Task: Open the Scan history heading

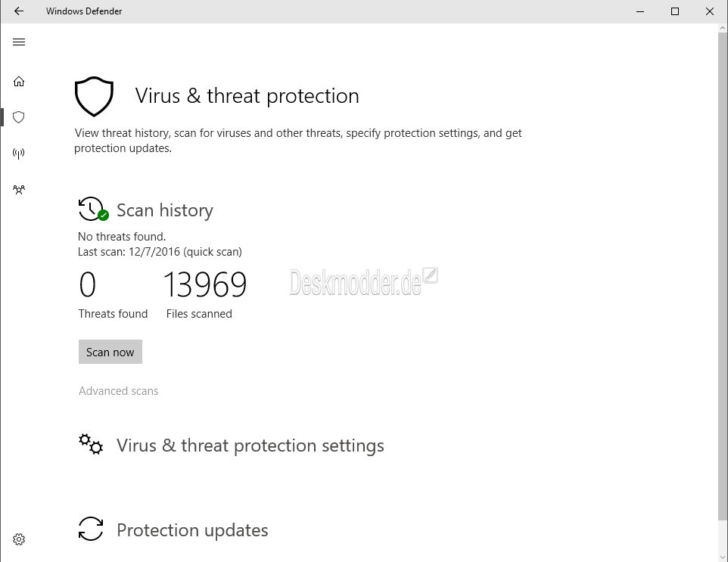Action: (165, 210)
